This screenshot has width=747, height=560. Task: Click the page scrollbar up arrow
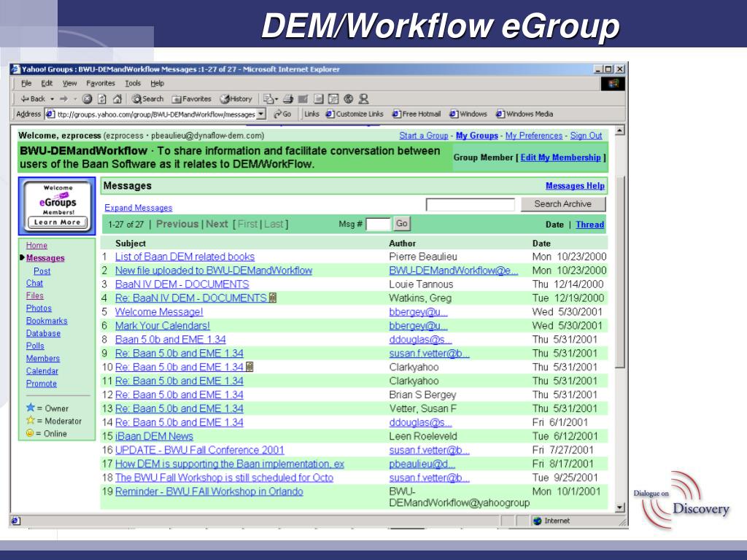[620, 130]
